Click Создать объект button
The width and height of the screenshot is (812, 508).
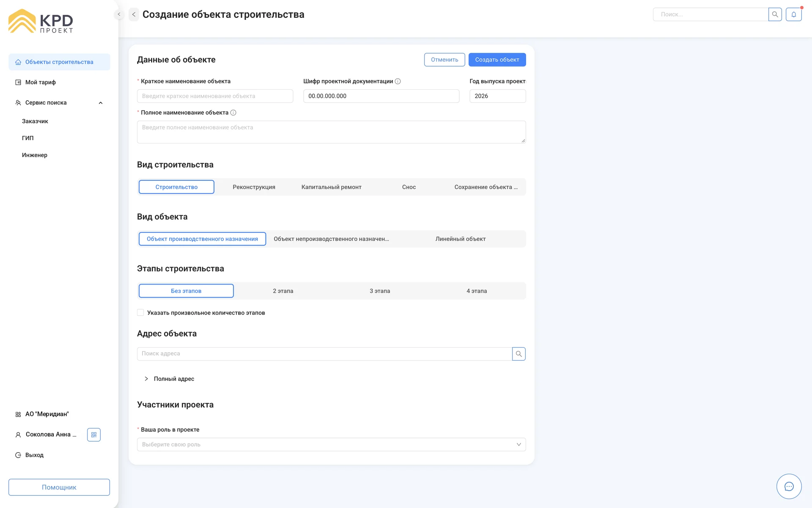[x=497, y=60]
